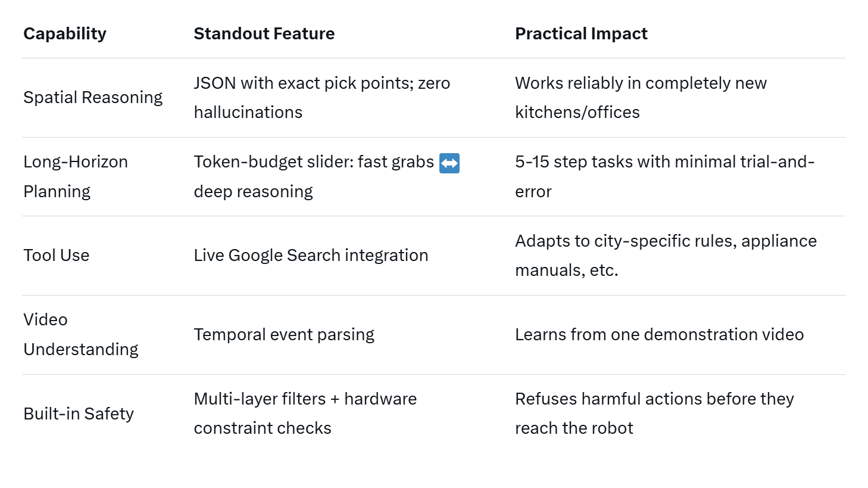Click the Standout Feature column header
Image resolution: width=868 pixels, height=488 pixels.
coord(264,34)
